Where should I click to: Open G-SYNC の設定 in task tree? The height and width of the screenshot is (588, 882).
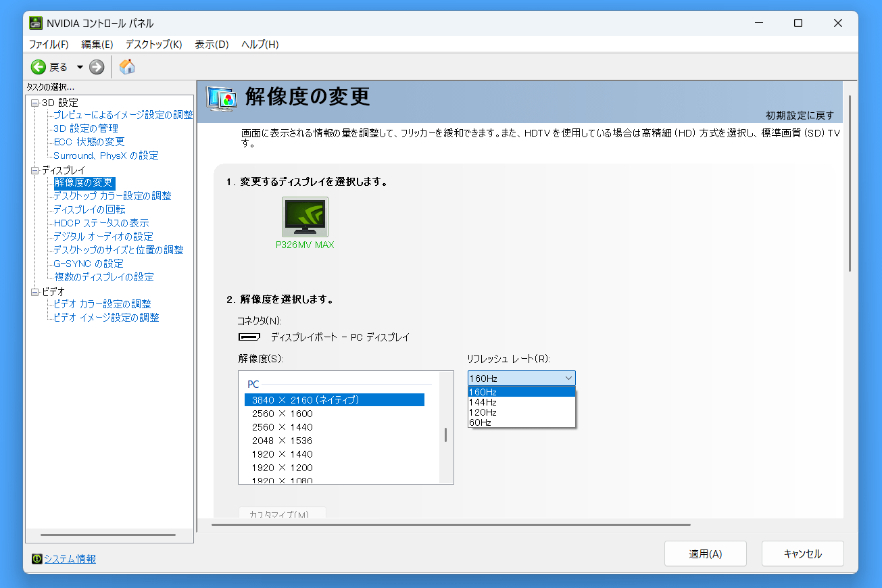(89, 264)
